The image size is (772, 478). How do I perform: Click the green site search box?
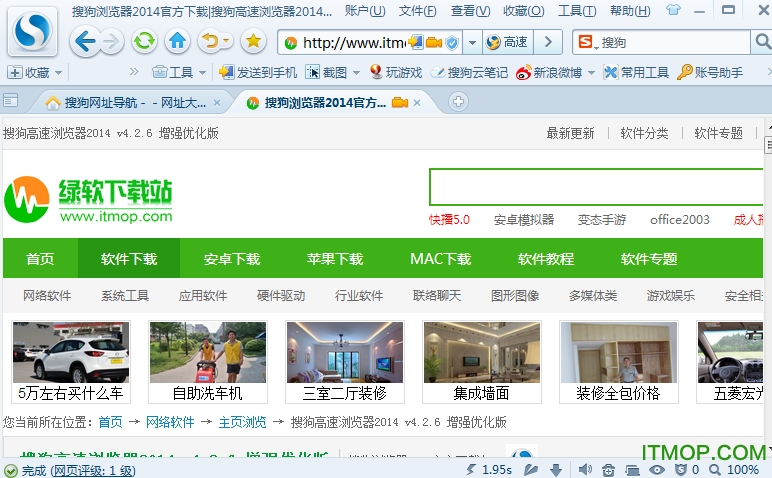click(x=596, y=187)
